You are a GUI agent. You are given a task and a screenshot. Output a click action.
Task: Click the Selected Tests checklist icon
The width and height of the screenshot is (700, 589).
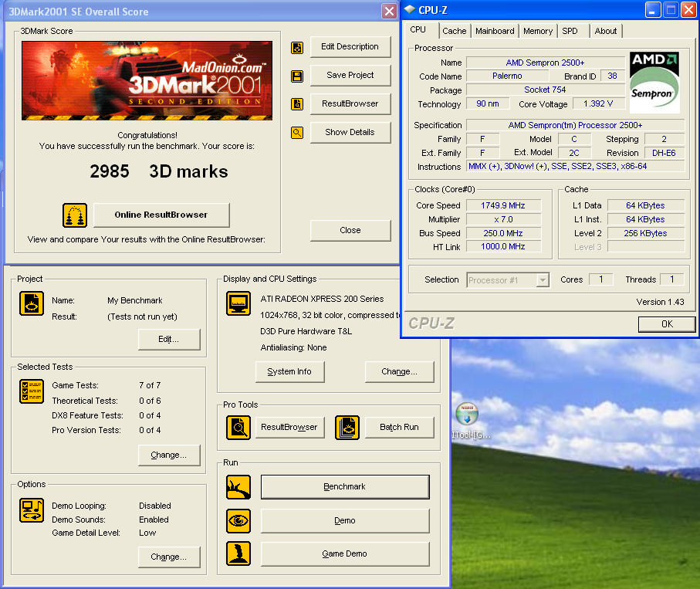click(31, 391)
